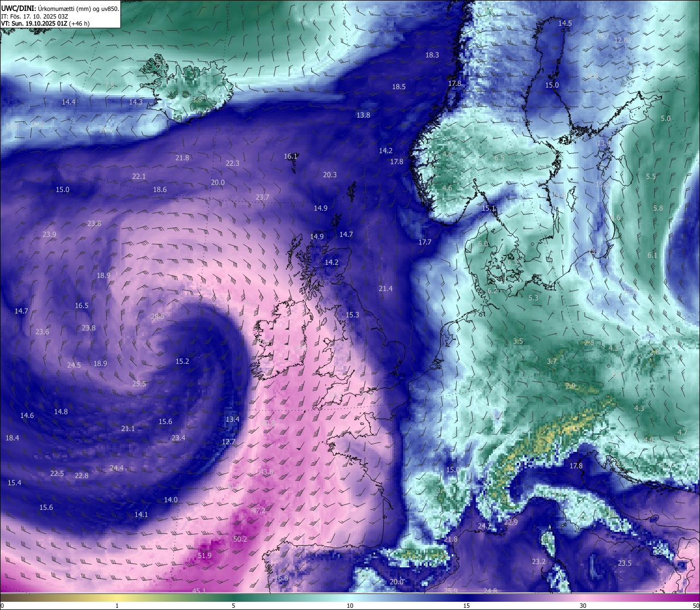Click the 15.3 value over northern England
This screenshot has height=610, width=700.
pyautogui.click(x=353, y=315)
